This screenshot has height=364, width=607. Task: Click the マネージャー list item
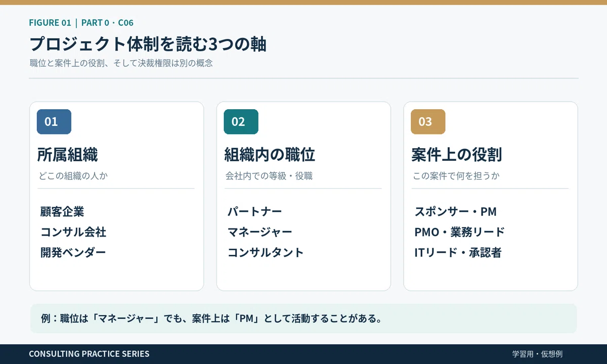260,232
